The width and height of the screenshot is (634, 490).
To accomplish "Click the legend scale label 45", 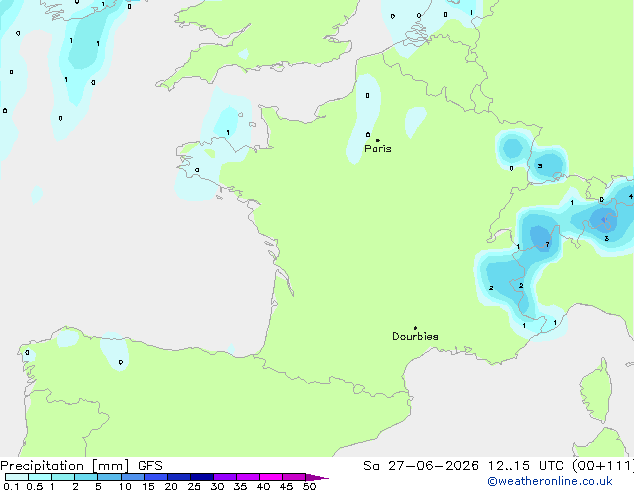I will point(286,486).
